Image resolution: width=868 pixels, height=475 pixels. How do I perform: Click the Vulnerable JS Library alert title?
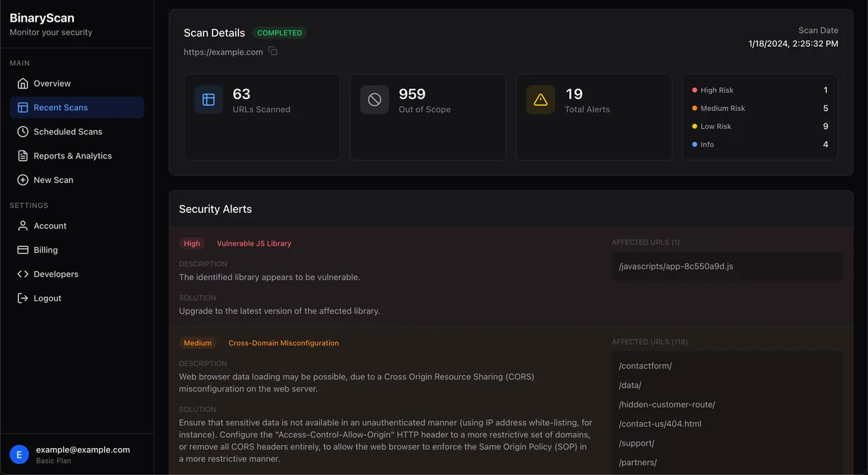pos(254,244)
